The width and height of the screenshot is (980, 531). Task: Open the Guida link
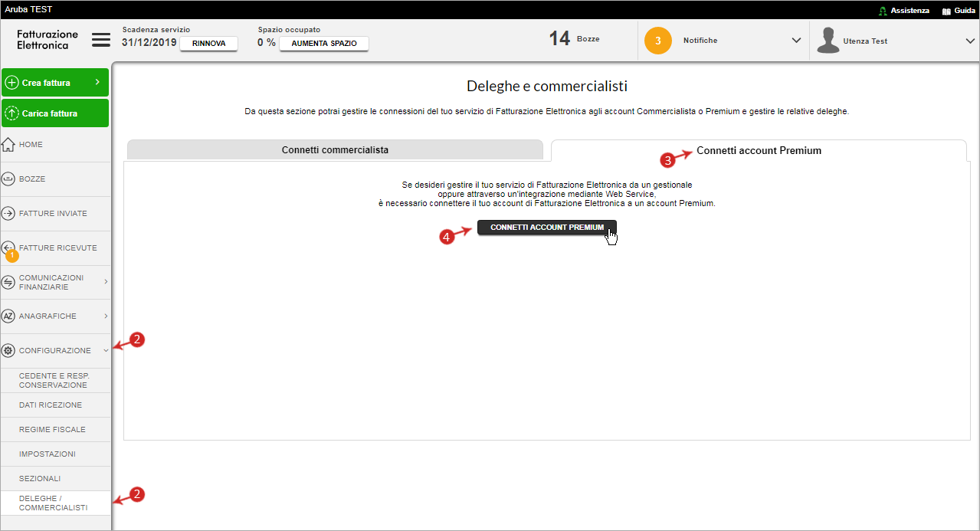coord(965,11)
